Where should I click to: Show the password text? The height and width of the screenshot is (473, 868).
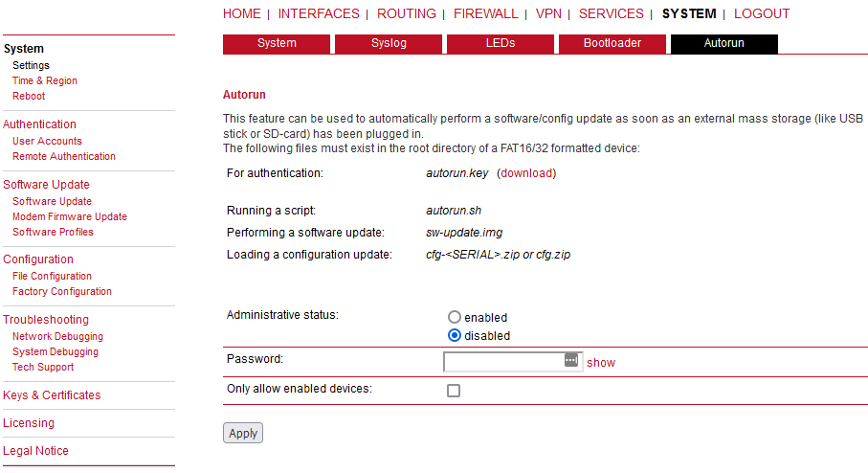tap(601, 363)
